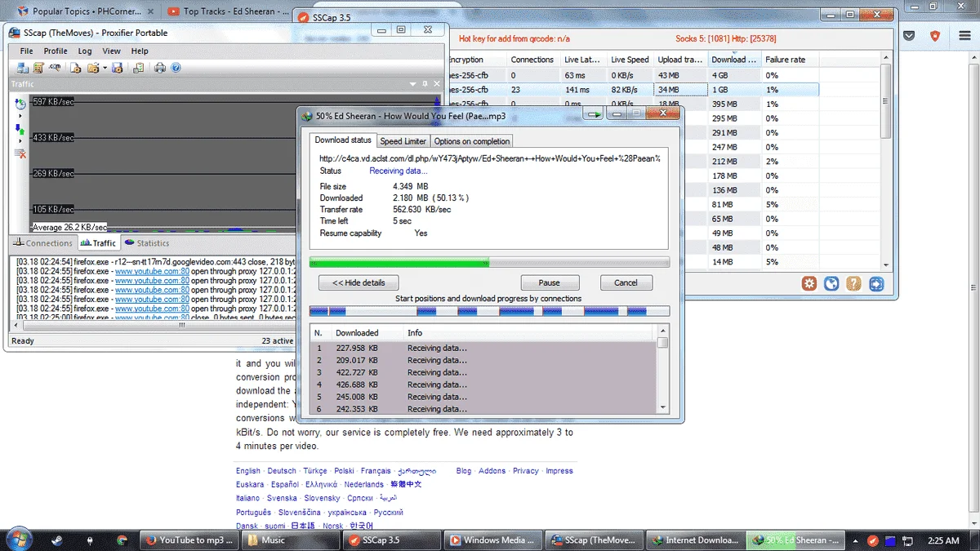Expand the load profile dropdown arrow in Proxifier

tap(105, 68)
